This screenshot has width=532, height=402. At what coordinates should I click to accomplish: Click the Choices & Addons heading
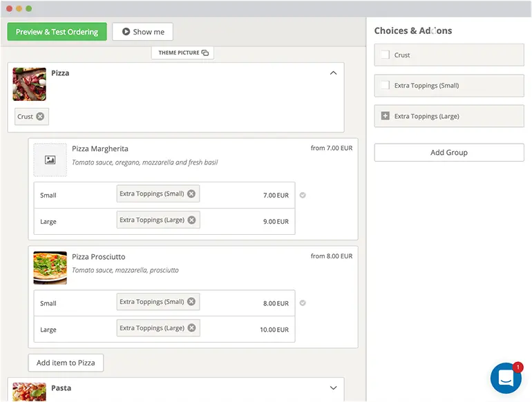(413, 30)
